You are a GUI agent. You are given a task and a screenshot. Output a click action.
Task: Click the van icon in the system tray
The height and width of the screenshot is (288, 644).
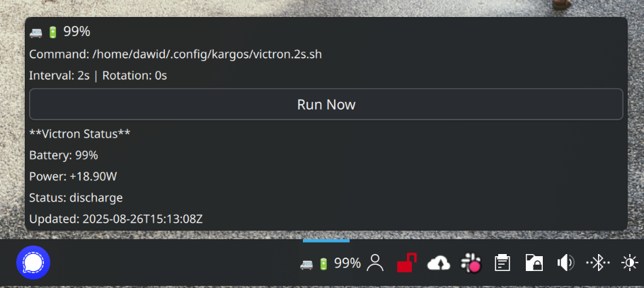click(306, 264)
